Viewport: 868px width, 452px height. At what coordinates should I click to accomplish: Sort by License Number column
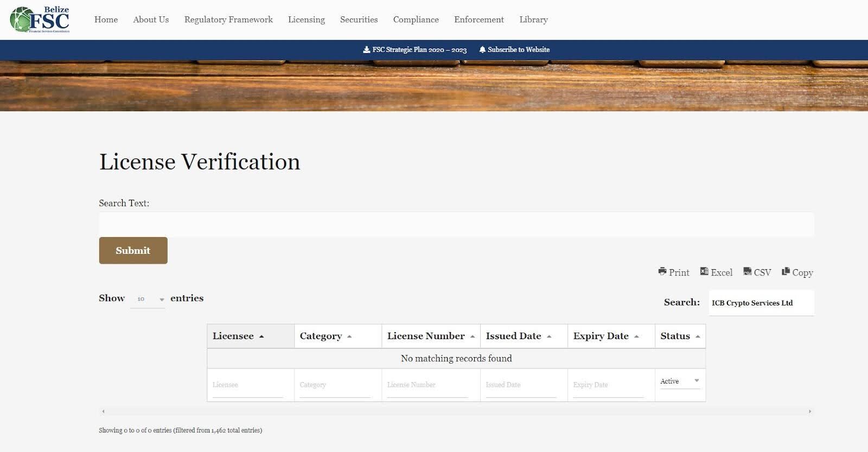coord(431,336)
